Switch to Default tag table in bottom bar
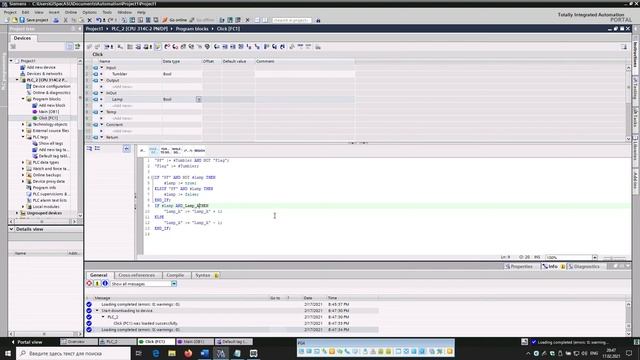The height and width of the screenshot is (360, 640). [233, 342]
